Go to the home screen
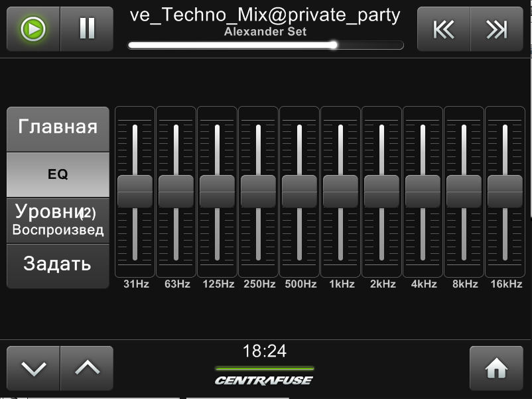 [496, 369]
